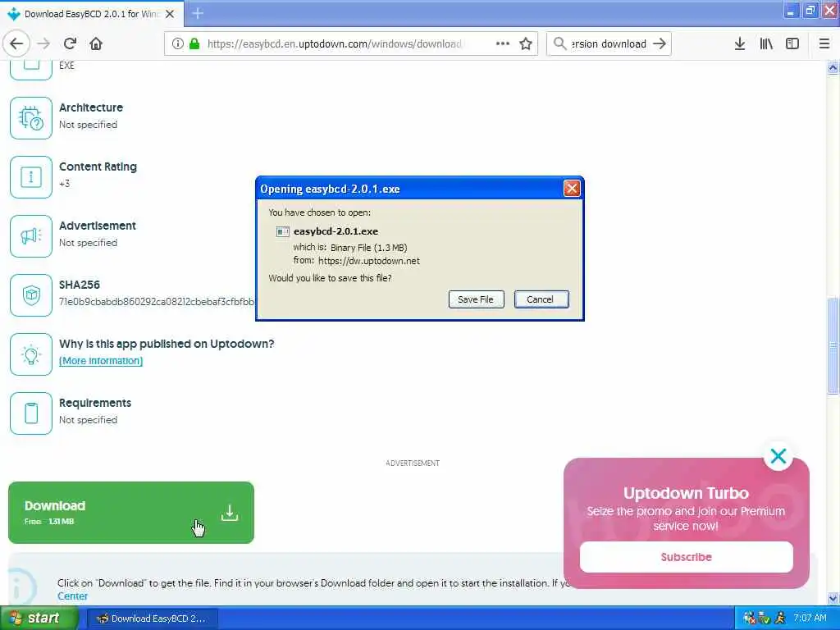
Task: Click the search go arrow
Action: [x=660, y=43]
